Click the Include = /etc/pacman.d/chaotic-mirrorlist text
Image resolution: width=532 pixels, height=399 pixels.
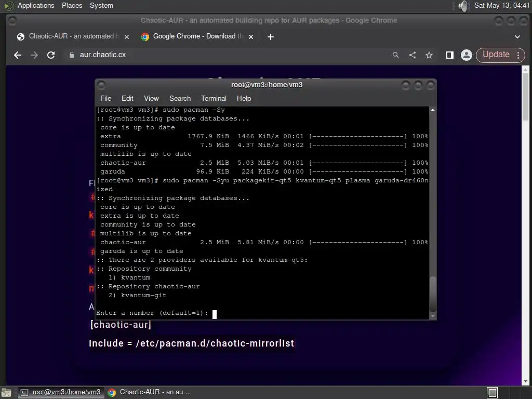(x=191, y=343)
